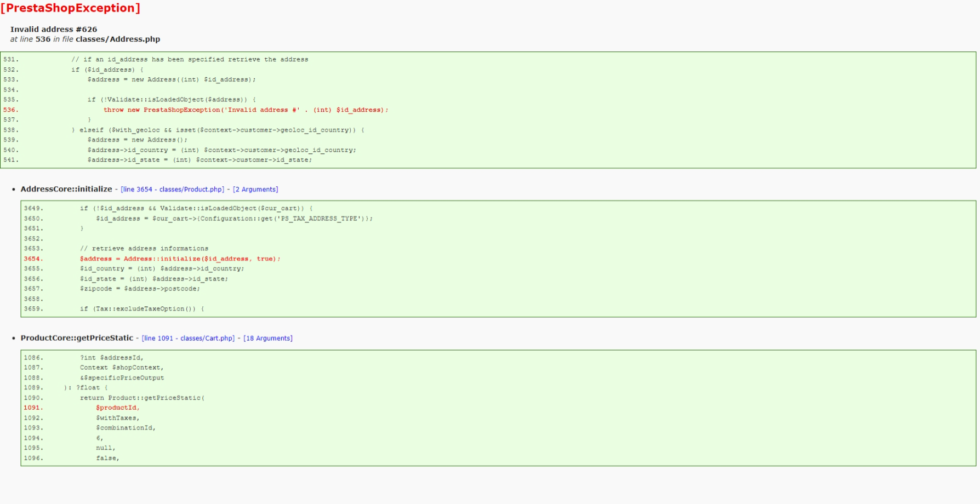
Task: Click the '!Validate::isLoadedObject($address)' condition line
Action: click(172, 100)
